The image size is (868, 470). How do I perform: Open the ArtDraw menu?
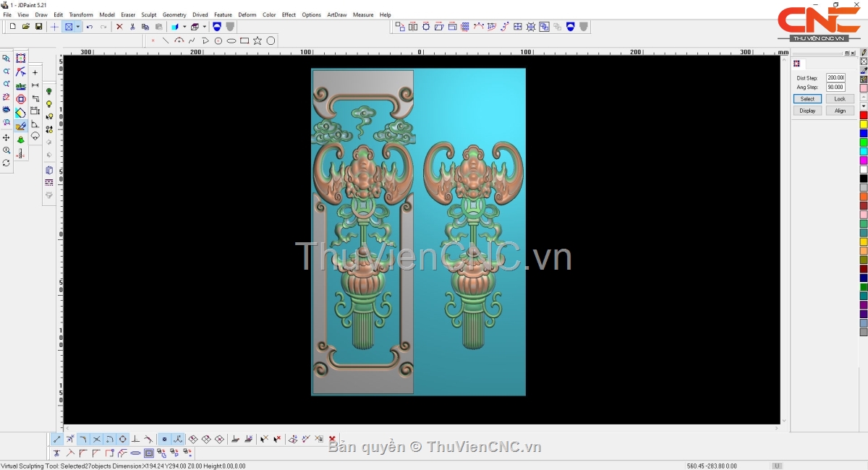[337, 14]
